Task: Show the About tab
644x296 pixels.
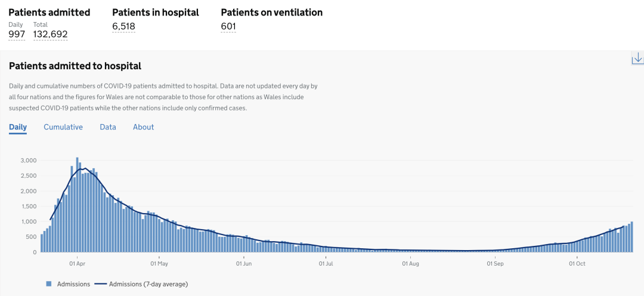Action: [143, 127]
